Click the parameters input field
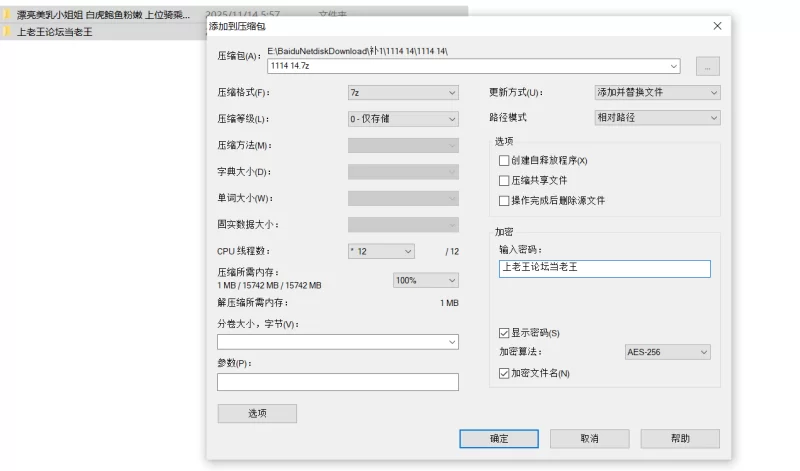800x471 pixels. coord(338,382)
